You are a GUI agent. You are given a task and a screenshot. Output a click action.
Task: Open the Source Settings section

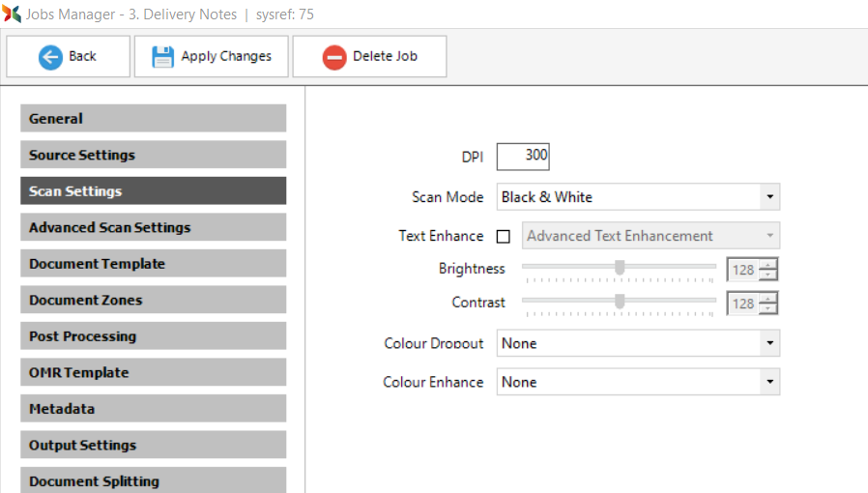pos(154,155)
